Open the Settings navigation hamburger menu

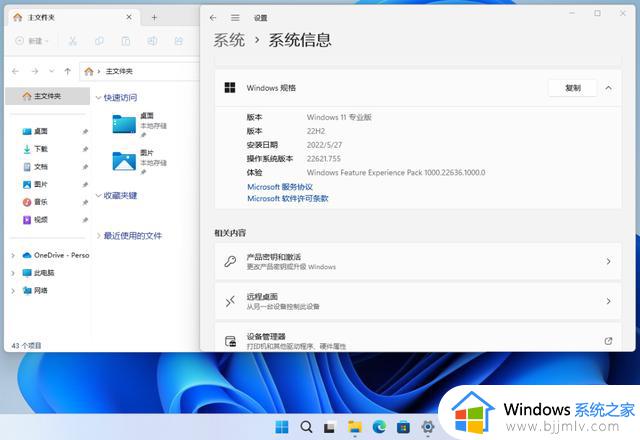[235, 18]
